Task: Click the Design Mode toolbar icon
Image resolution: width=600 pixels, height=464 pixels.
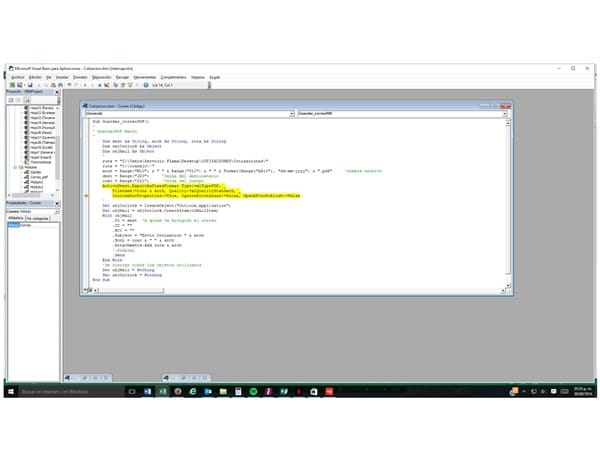Action: coord(106,85)
